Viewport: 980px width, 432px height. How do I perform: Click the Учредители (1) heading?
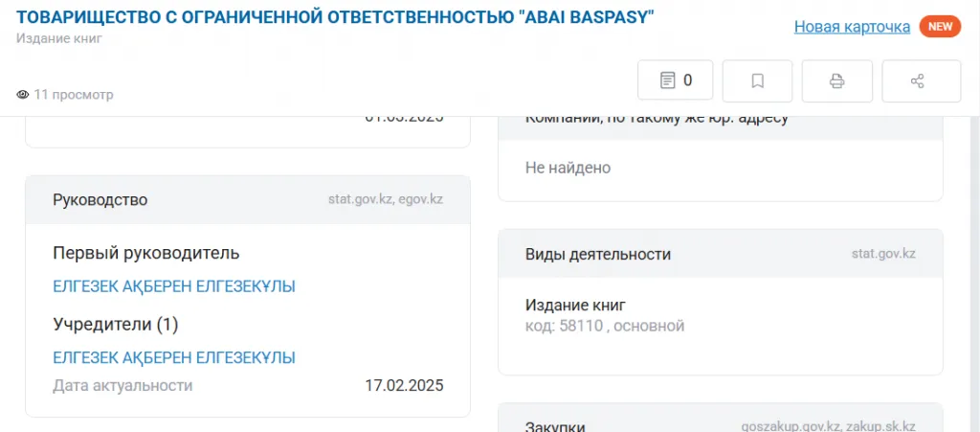click(x=115, y=325)
